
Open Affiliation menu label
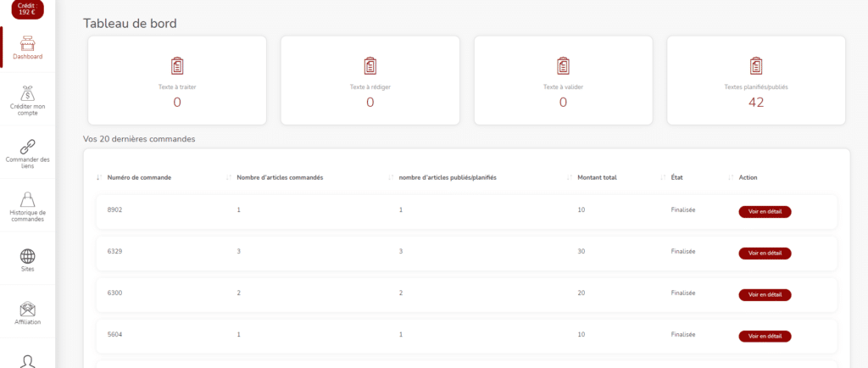pos(28,322)
